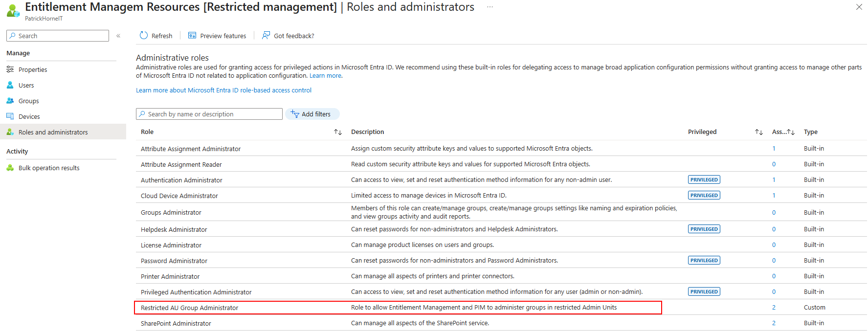This screenshot has width=868, height=334.
Task: Focus Search by name or description box
Action: point(209,114)
